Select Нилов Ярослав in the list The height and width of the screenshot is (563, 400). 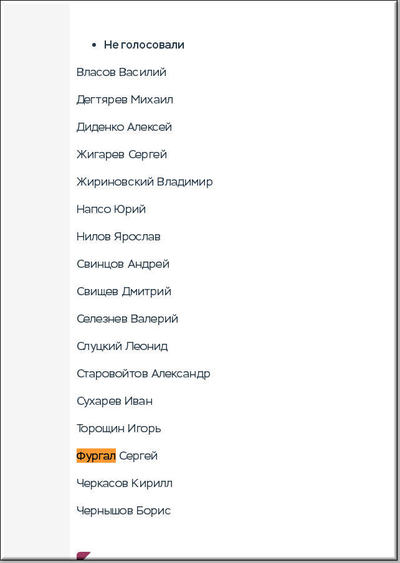118,237
